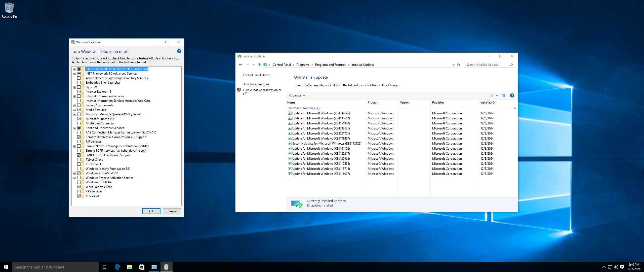Enable the TFTP Client checkbox
This screenshot has height=272, width=644.
coord(79,164)
